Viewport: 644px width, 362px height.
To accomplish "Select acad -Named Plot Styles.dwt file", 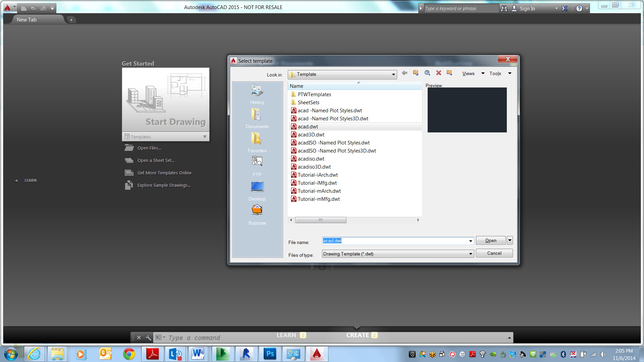I will (330, 110).
